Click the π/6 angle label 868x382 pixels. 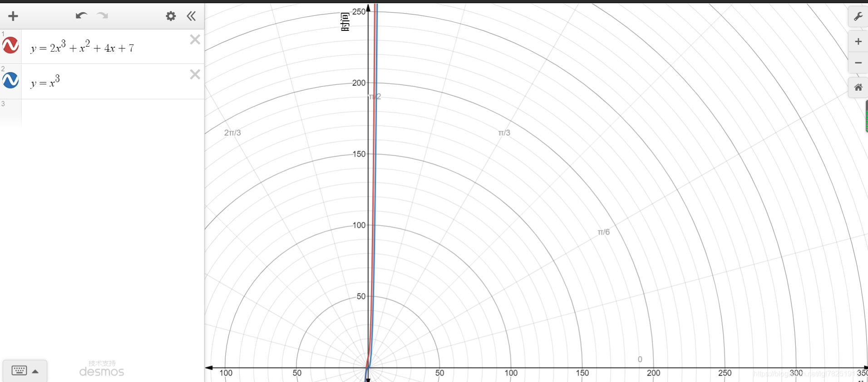604,232
